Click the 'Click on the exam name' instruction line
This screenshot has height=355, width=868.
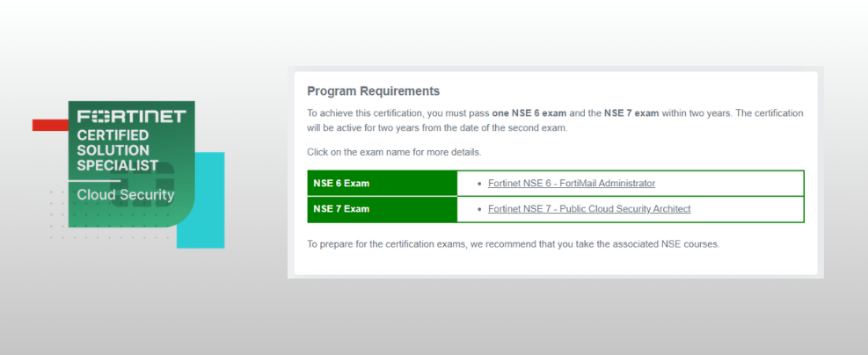pos(394,152)
